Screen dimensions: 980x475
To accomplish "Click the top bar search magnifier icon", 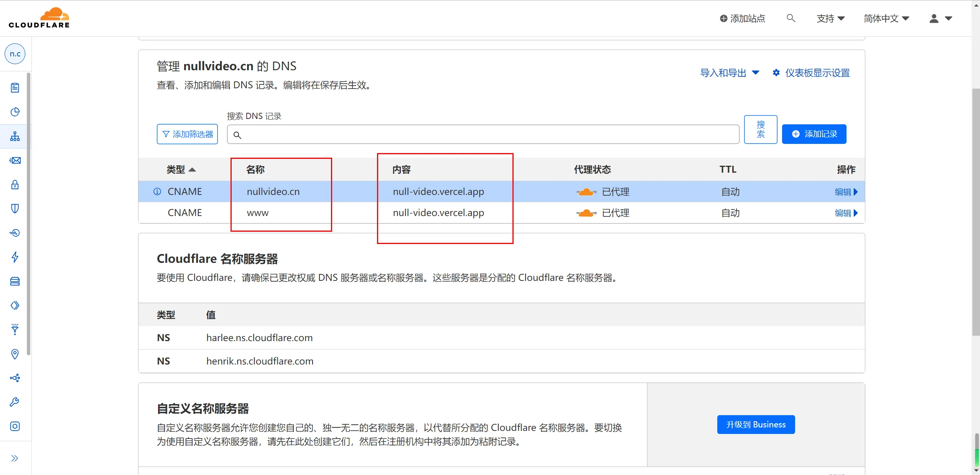I will (x=791, y=18).
